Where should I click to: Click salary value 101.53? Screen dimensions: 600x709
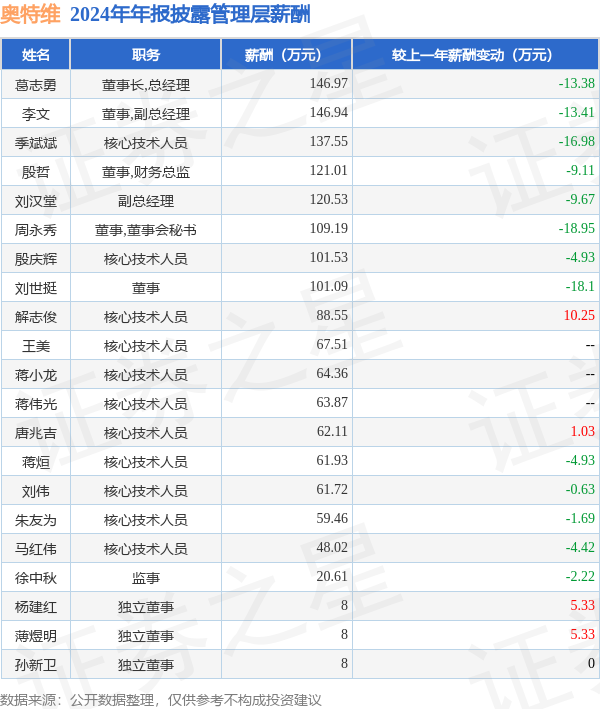[x=329, y=257]
